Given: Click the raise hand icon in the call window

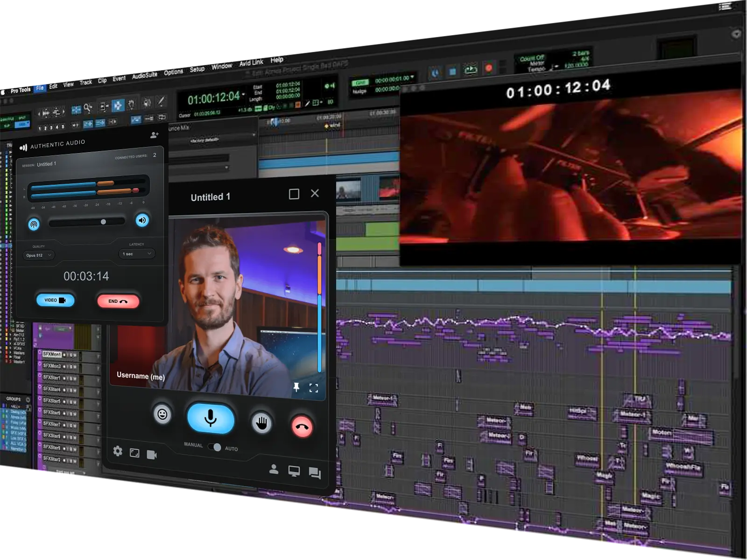Looking at the screenshot, I should [262, 423].
